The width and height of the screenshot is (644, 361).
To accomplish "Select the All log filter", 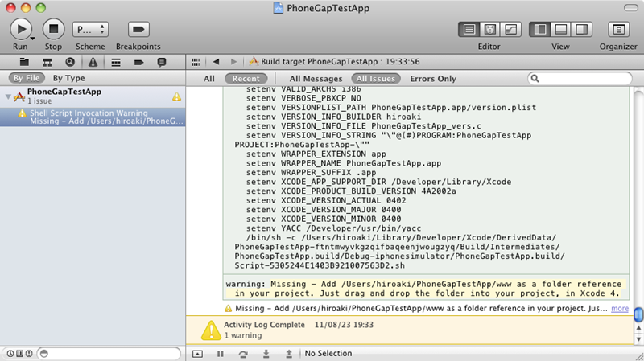I will pyautogui.click(x=209, y=78).
